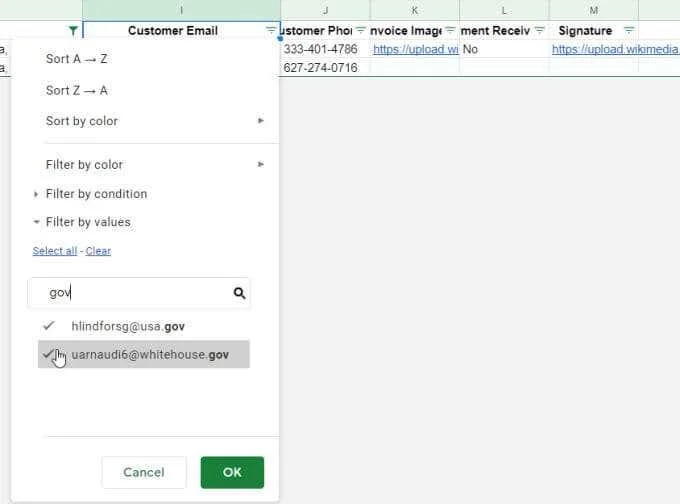Screen dimensions: 680x504
Task: Open the Invoice Image upload link
Action: tap(415, 49)
